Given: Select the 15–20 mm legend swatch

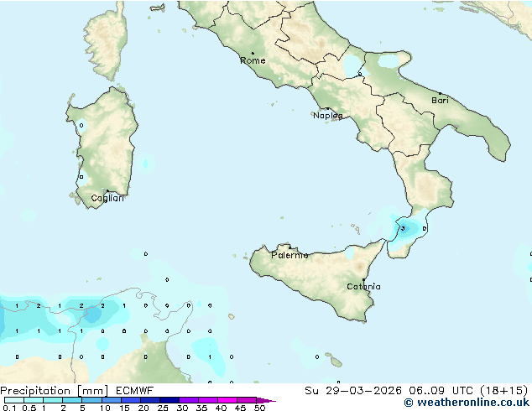Looking at the screenshot, I should click(131, 400).
